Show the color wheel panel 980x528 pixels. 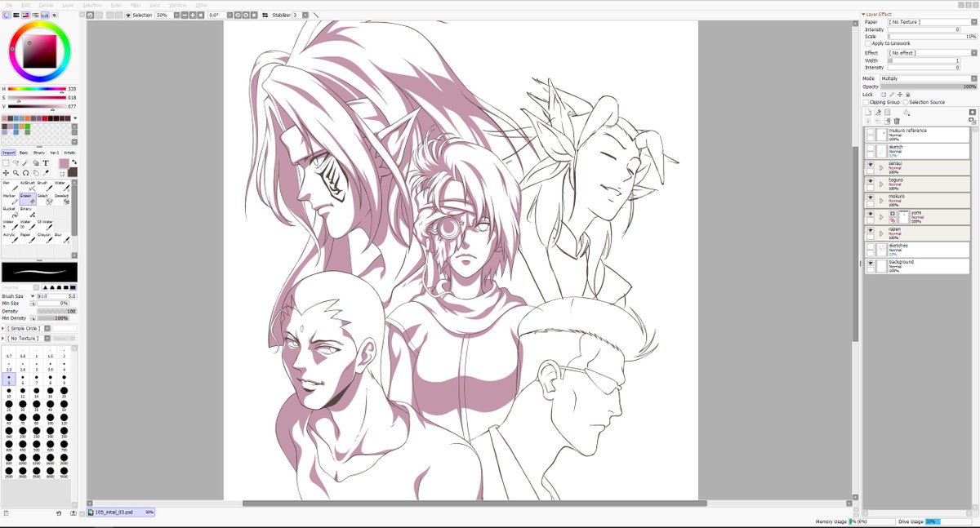tap(7, 15)
